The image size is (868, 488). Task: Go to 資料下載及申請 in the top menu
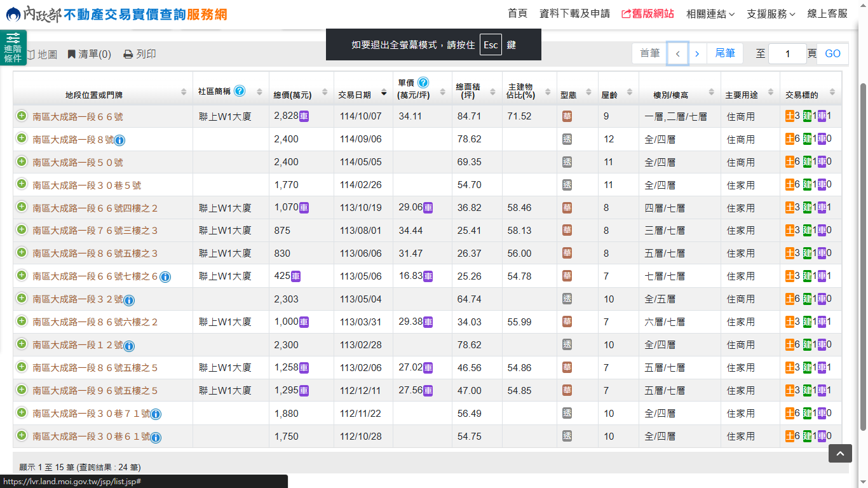click(574, 14)
